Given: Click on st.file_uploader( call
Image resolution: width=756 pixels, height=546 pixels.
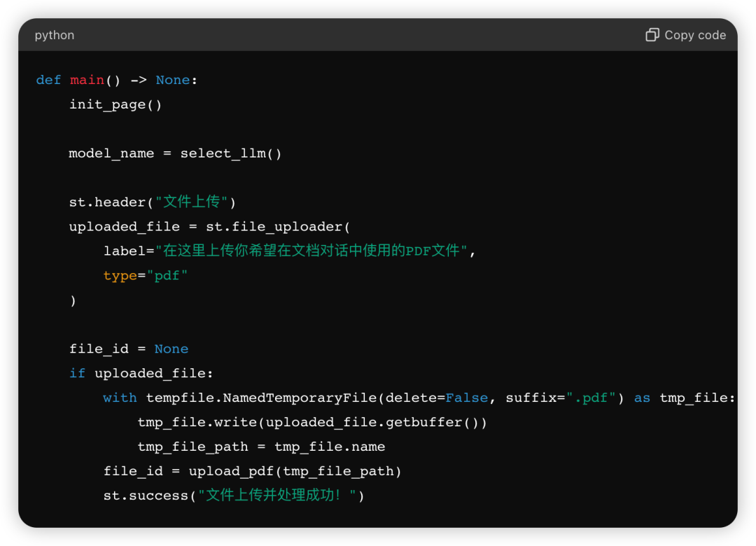Looking at the screenshot, I should 278,227.
